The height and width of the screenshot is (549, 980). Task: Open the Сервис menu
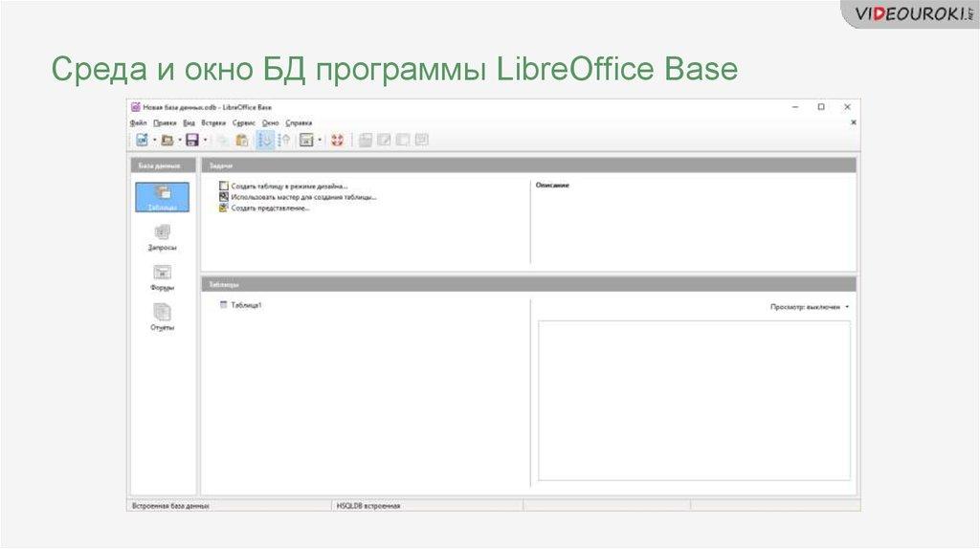coord(243,122)
